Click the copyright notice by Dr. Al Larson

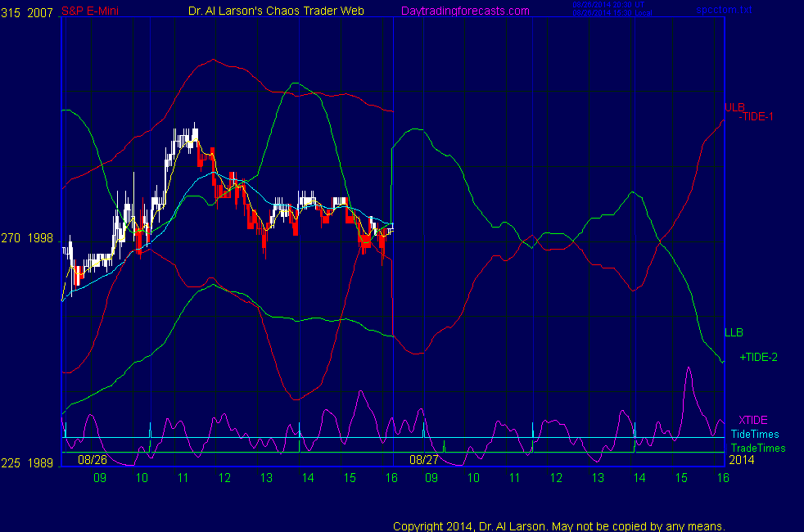(559, 526)
